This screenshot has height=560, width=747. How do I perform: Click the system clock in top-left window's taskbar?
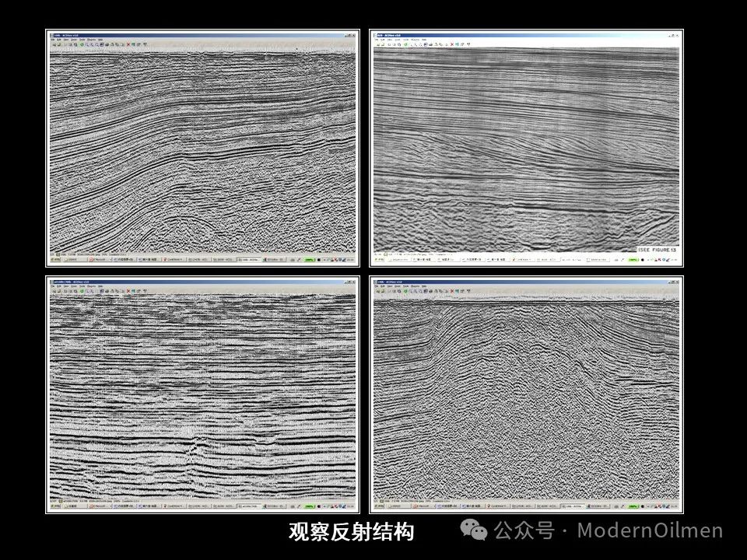click(349, 260)
